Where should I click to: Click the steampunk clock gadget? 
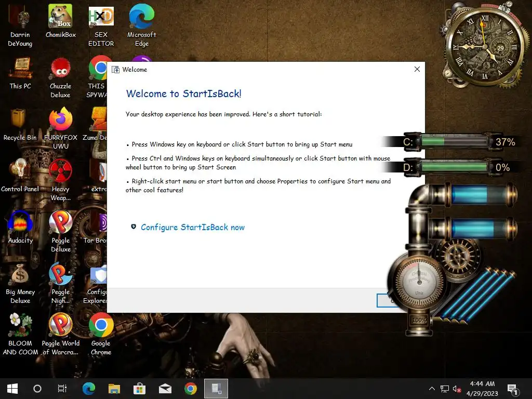[485, 46]
